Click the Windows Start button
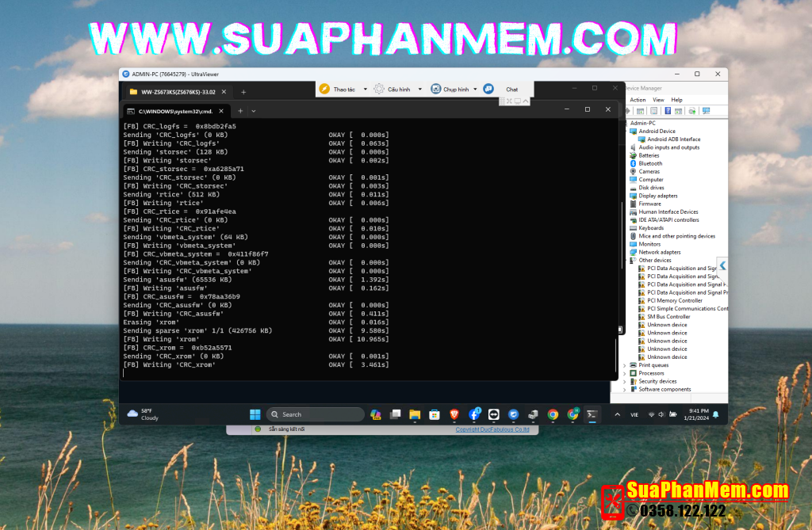Screen dimensions: 812x530 (x=255, y=414)
